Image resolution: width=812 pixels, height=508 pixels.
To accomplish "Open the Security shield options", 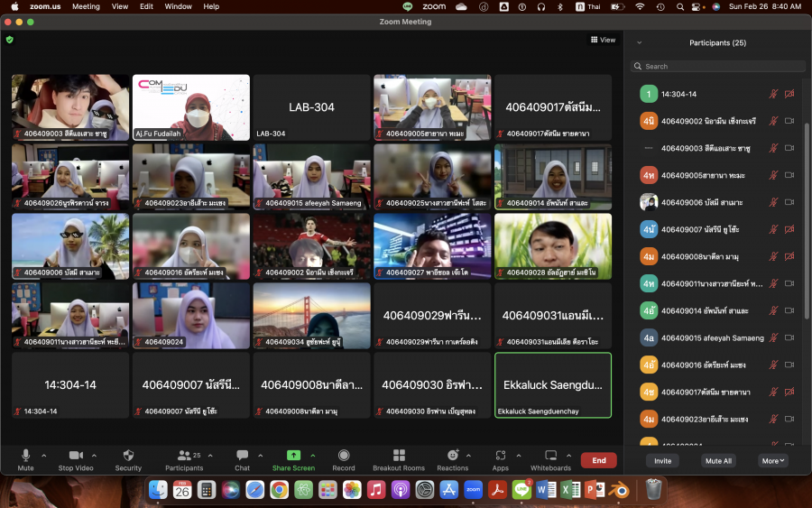I will click(x=128, y=456).
